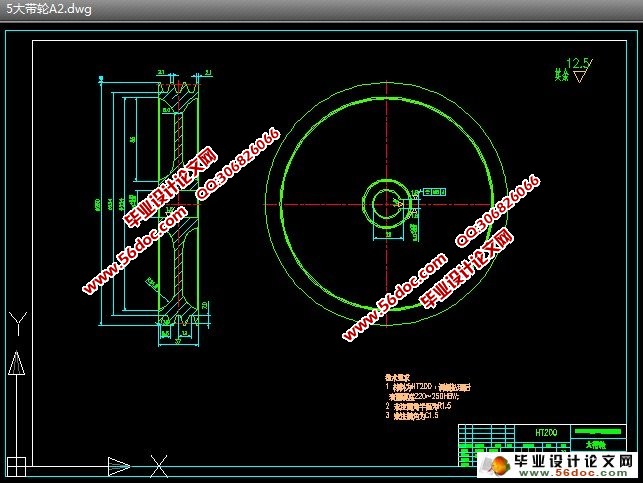Click the surface roughness 12.5 symbol

pos(575,69)
